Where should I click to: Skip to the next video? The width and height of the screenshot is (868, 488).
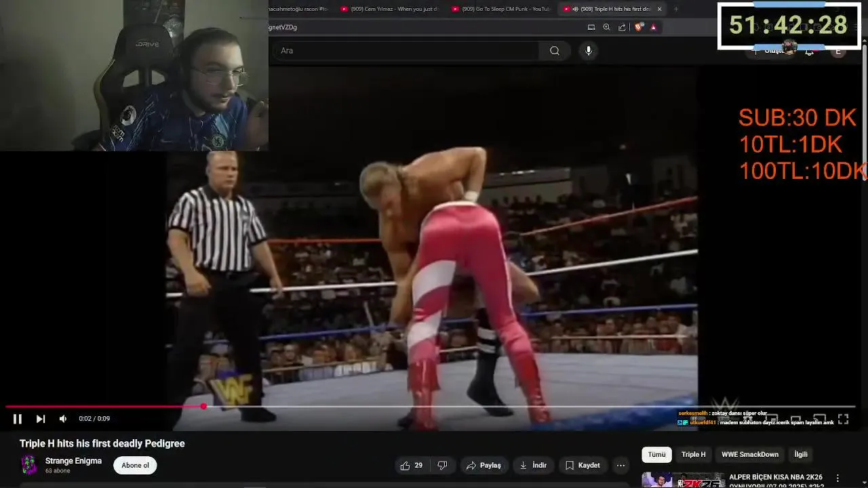click(41, 419)
